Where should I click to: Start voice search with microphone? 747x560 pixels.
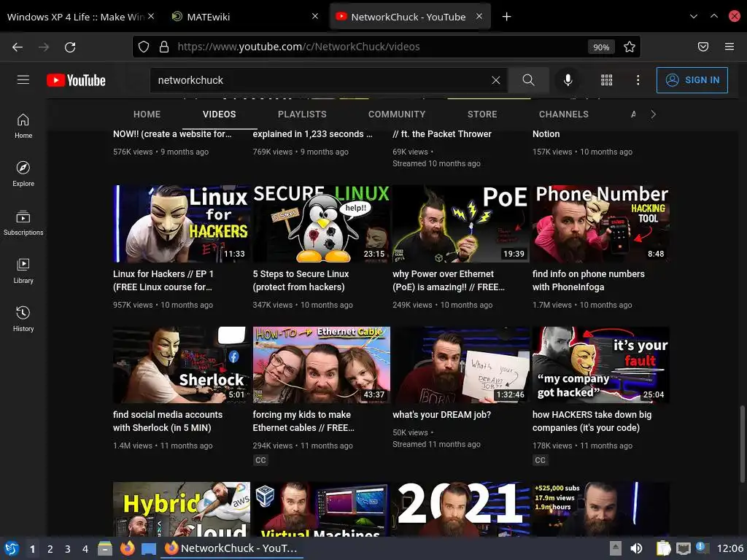[x=568, y=80]
